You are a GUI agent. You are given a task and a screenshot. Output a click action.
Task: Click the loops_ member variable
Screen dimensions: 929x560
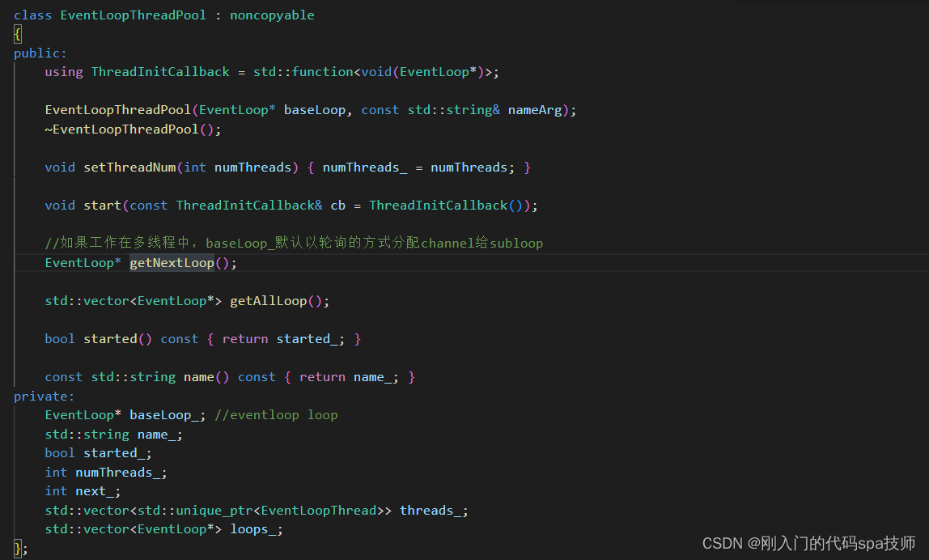(253, 529)
